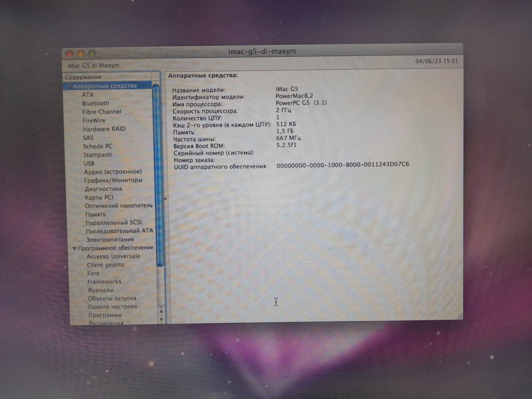Select Client gestito entry
Viewport: 532px width, 399px height.
106,265
